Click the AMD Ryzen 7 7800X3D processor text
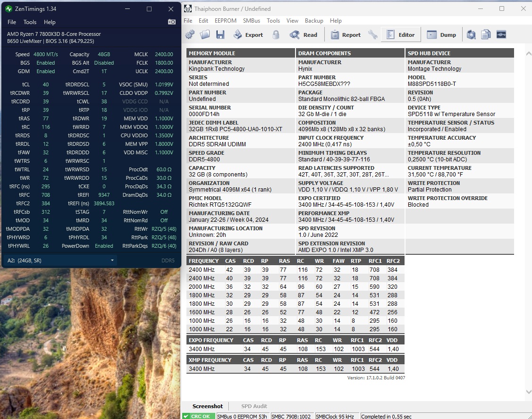Screen dimensions: 532x419 tap(54, 34)
